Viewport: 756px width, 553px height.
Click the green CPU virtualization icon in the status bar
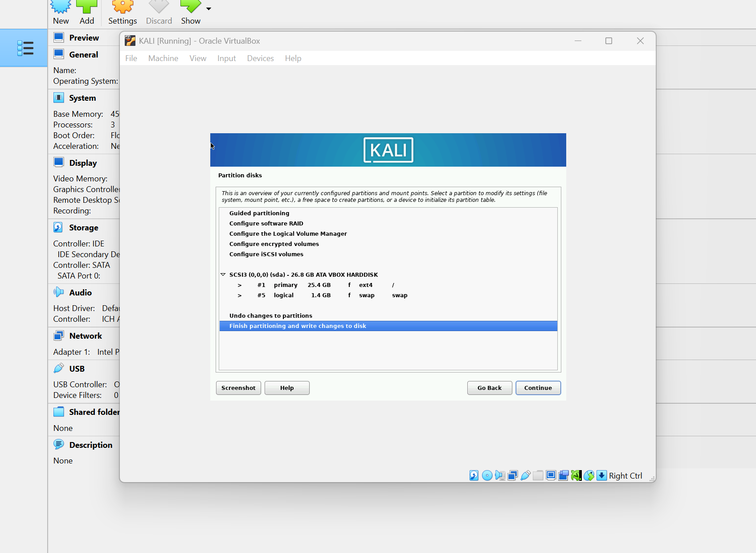click(x=576, y=475)
